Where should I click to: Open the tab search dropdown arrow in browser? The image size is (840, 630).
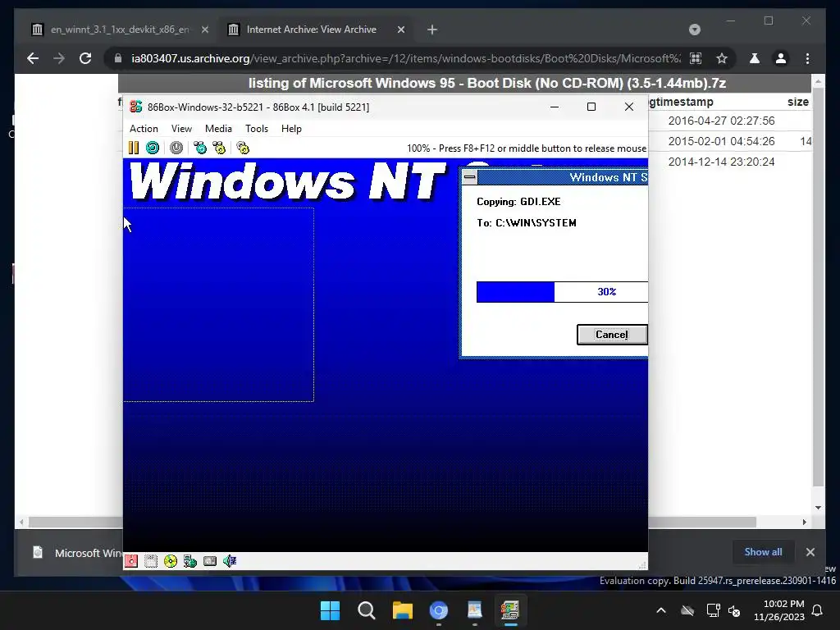pyautogui.click(x=694, y=30)
